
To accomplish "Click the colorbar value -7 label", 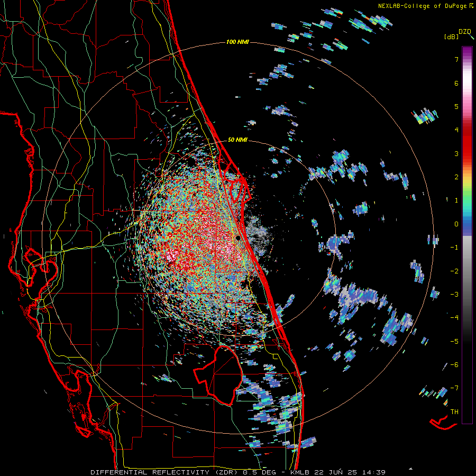I will [454, 388].
